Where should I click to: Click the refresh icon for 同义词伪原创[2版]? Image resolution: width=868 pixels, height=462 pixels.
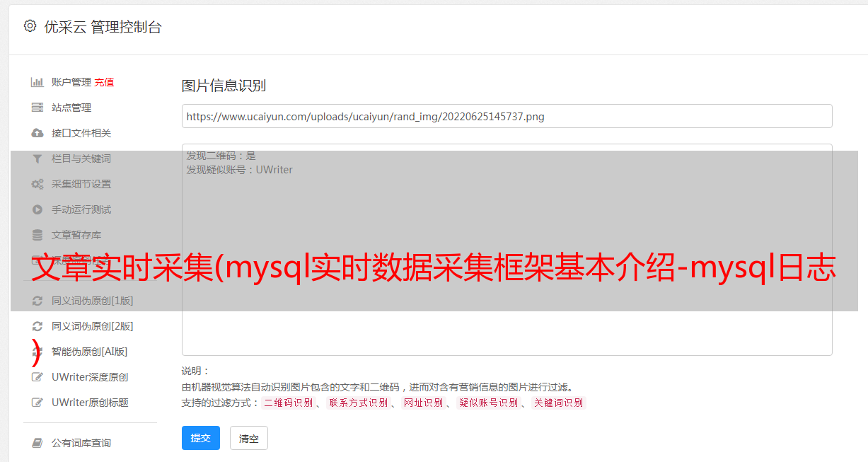tap(37, 326)
